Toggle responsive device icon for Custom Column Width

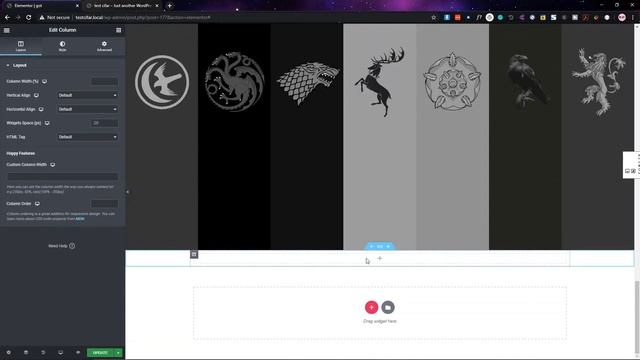click(x=53, y=164)
